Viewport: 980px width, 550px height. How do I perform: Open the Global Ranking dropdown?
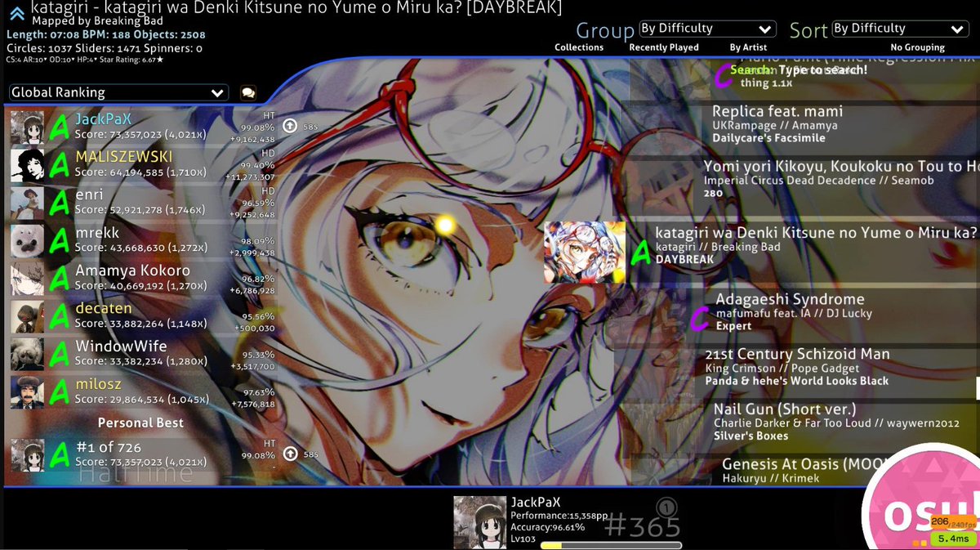pyautogui.click(x=118, y=93)
